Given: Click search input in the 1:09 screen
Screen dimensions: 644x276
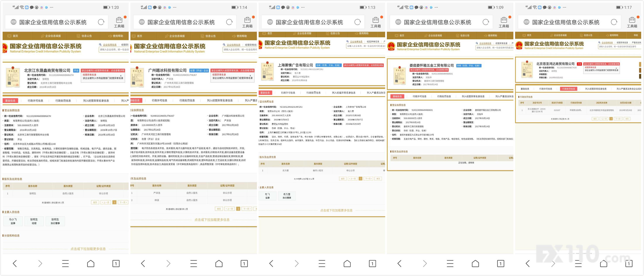Looking at the screenshot, I should pyautogui.click(x=494, y=48).
